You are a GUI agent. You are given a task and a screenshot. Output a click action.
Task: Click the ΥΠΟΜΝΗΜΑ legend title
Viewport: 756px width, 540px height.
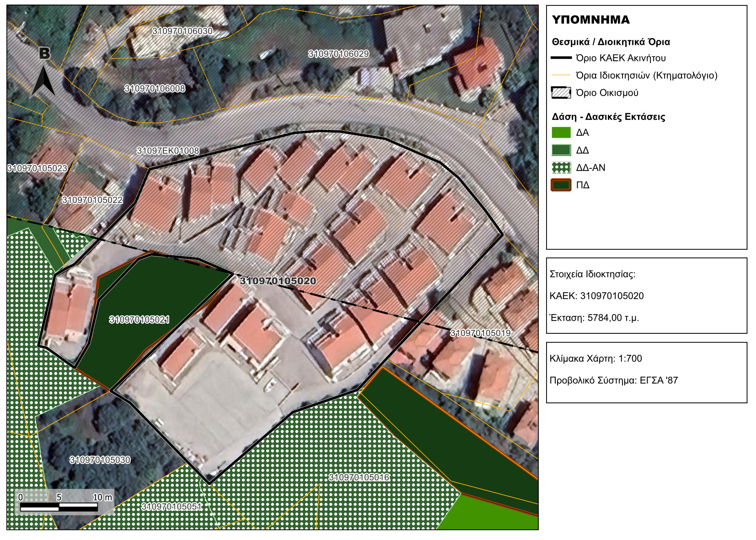point(590,20)
